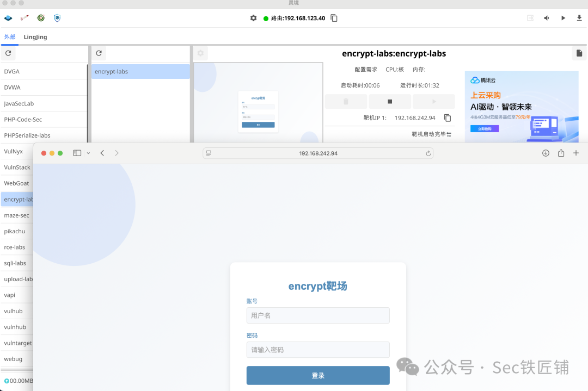Image resolution: width=588 pixels, height=391 pixels.
Task: Mute audio with the volume icon
Action: [x=546, y=17]
